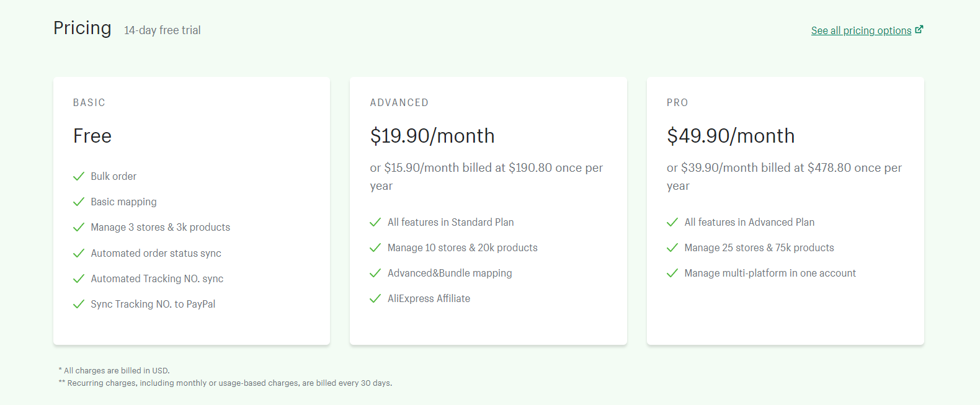Click the external link icon beside pricing options
The width and height of the screenshot is (980, 405).
919,29
